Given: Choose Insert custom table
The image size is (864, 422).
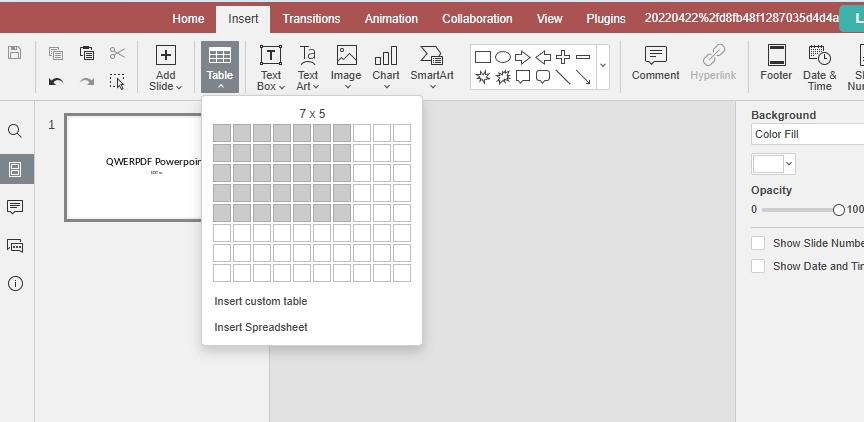Looking at the screenshot, I should tap(261, 301).
